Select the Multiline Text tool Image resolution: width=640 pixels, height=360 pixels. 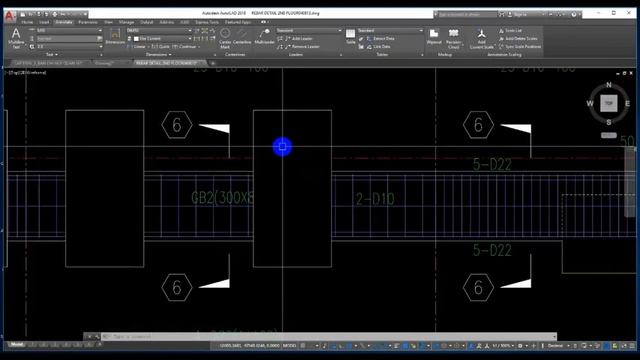coord(16,39)
